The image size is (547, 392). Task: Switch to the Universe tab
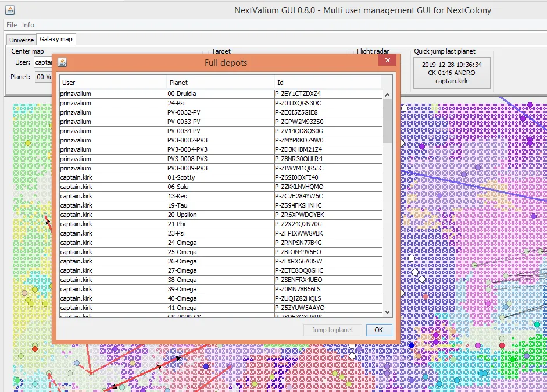(22, 40)
